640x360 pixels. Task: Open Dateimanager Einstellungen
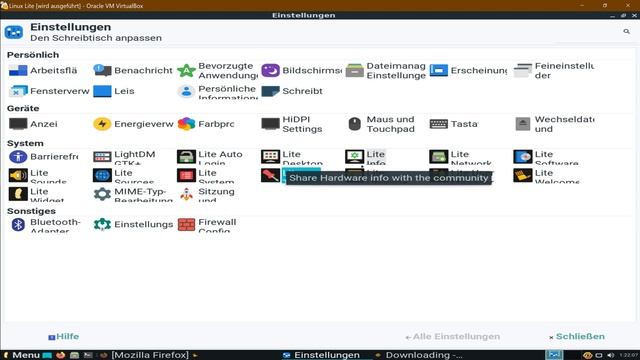[385, 71]
